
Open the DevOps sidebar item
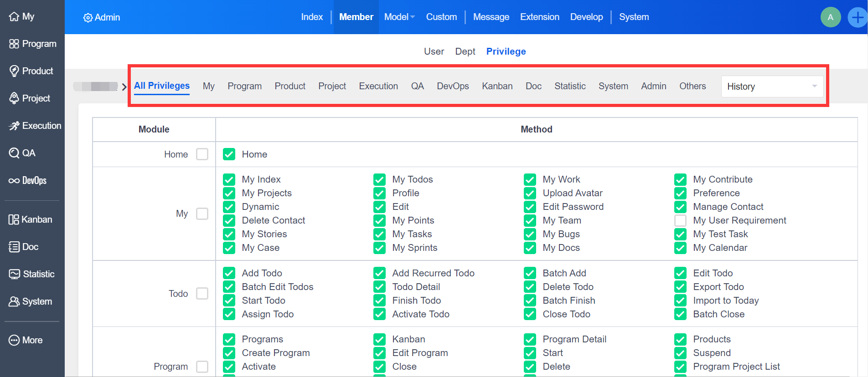(27, 180)
